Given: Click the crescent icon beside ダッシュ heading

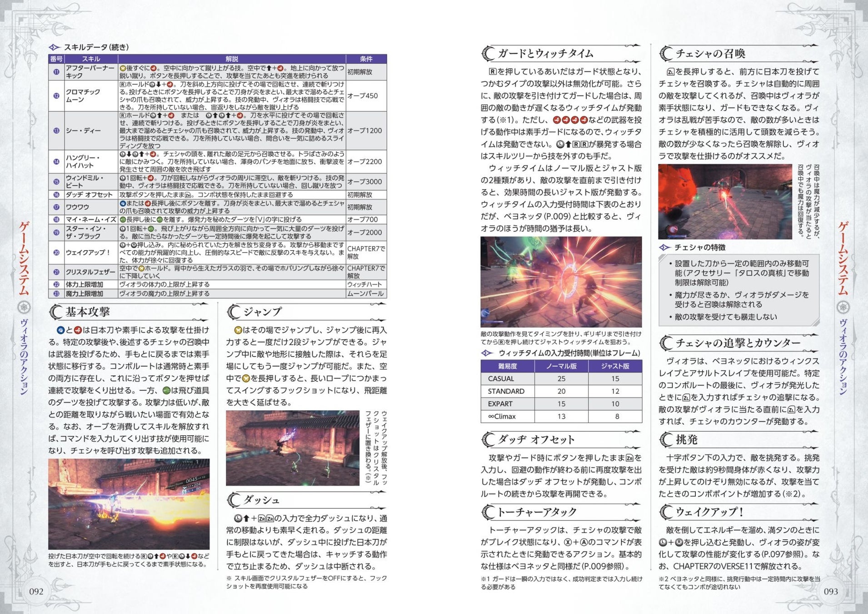Looking at the screenshot, I should 234,500.
